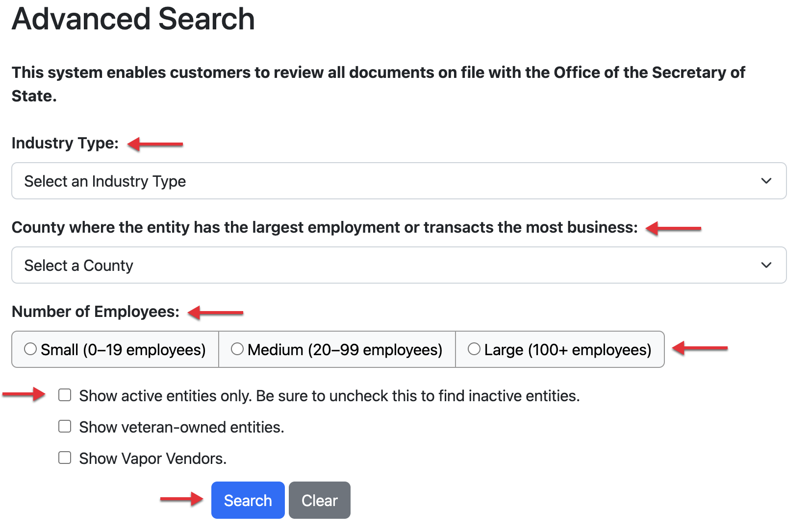The height and width of the screenshot is (532, 810).
Task: Click the red arrow next to Number of Employees
Action: 215,313
